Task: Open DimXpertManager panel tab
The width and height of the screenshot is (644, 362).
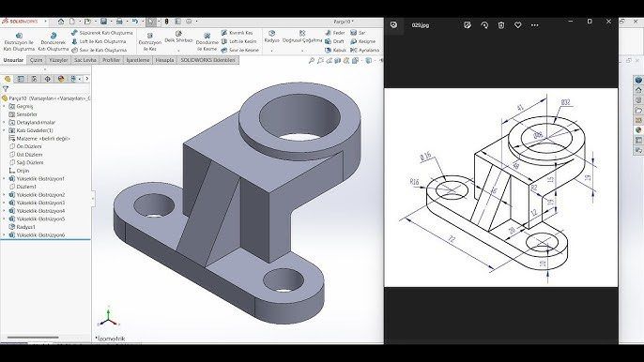Action: click(x=48, y=79)
